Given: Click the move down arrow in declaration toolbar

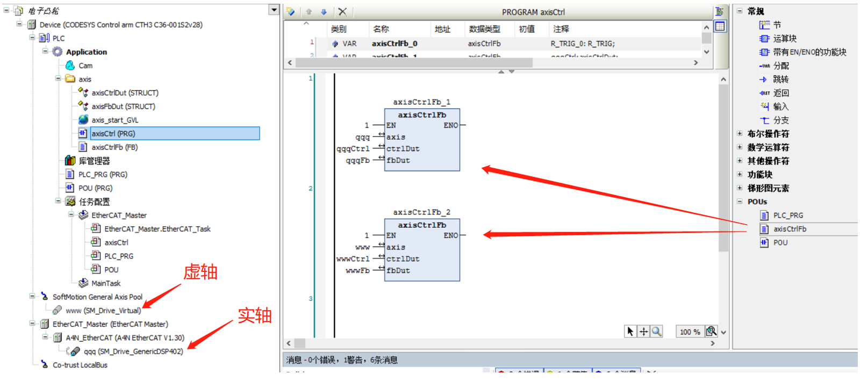Looking at the screenshot, I should [x=324, y=12].
